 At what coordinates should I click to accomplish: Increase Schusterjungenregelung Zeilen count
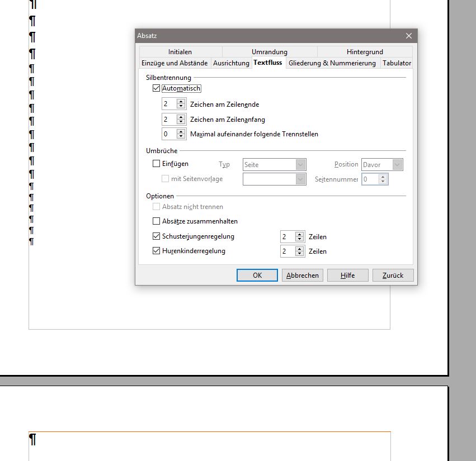300,234
